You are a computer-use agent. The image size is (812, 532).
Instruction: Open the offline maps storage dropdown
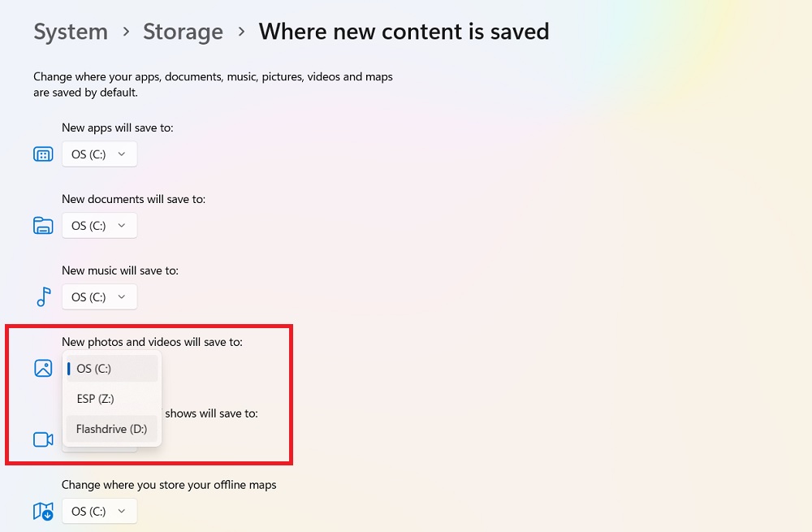(x=99, y=511)
